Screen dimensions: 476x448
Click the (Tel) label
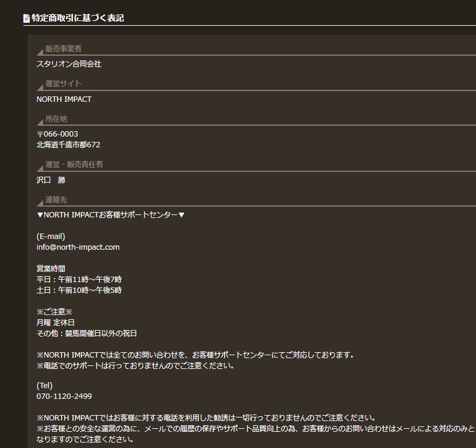coord(44,386)
